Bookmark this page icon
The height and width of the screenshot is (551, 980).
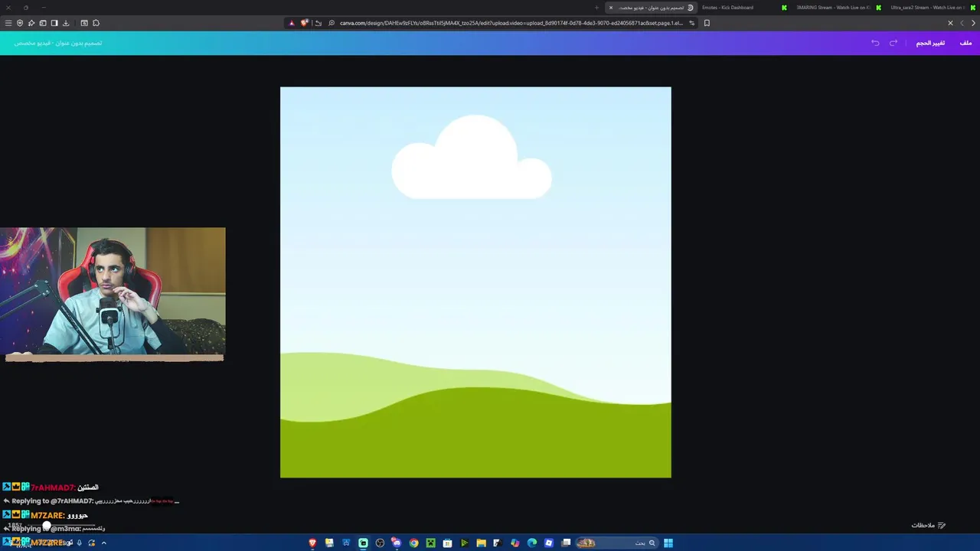point(707,23)
